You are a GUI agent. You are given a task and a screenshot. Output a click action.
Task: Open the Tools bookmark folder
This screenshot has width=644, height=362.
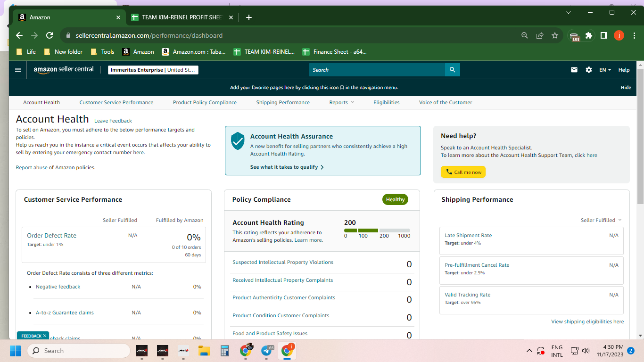(102, 52)
